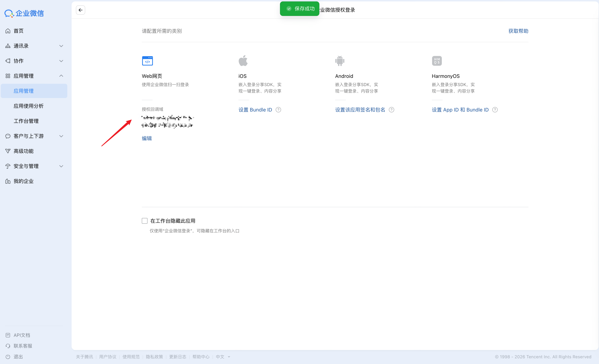Click the 企业微信 logo

tap(24, 13)
